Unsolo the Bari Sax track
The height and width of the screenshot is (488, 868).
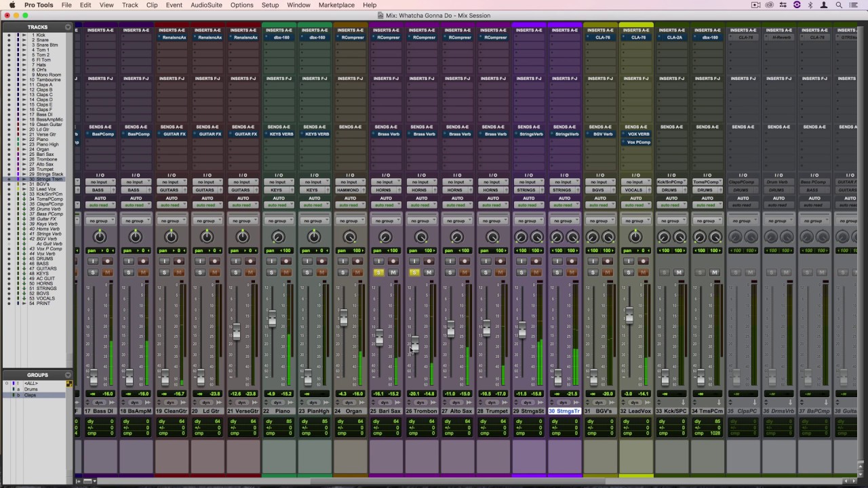[378, 272]
